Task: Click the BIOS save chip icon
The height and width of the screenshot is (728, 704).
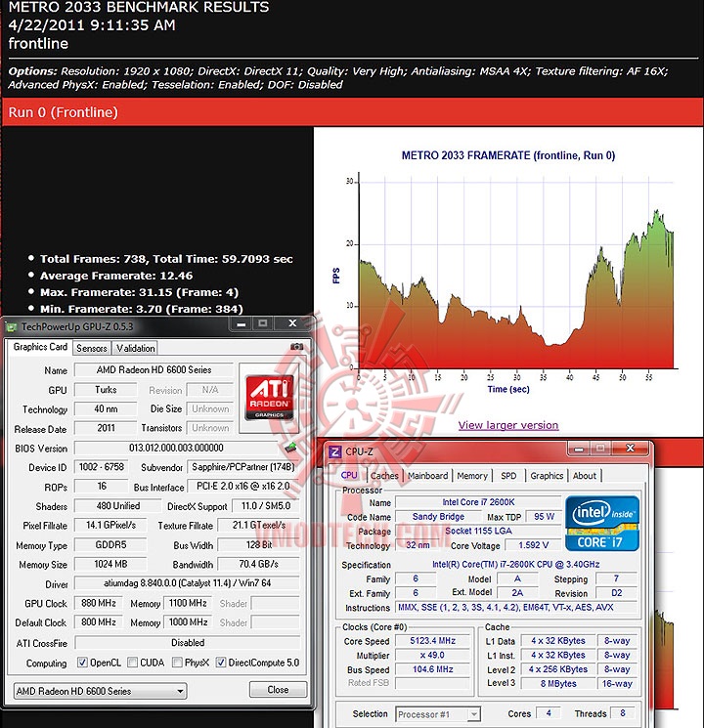Action: 291,448
